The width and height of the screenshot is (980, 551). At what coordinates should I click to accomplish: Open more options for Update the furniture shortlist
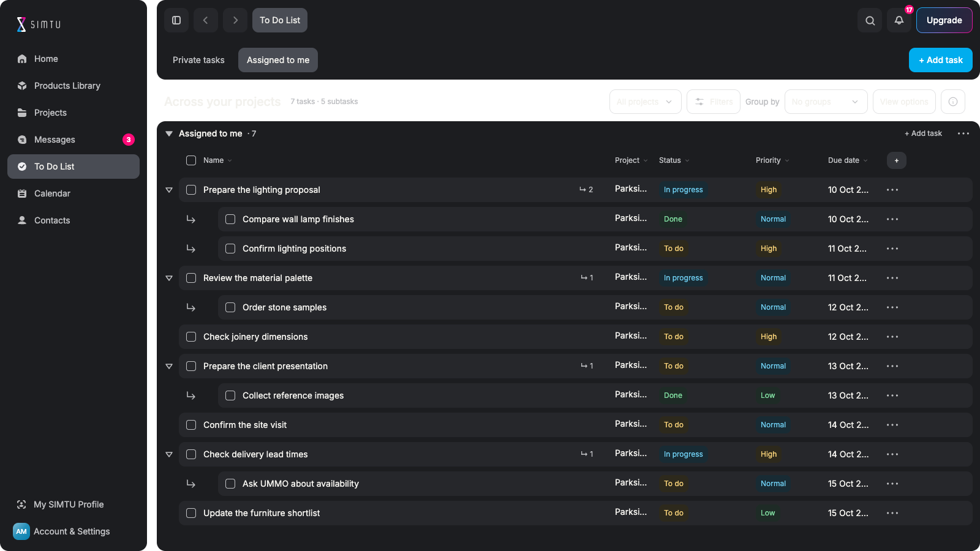892,513
